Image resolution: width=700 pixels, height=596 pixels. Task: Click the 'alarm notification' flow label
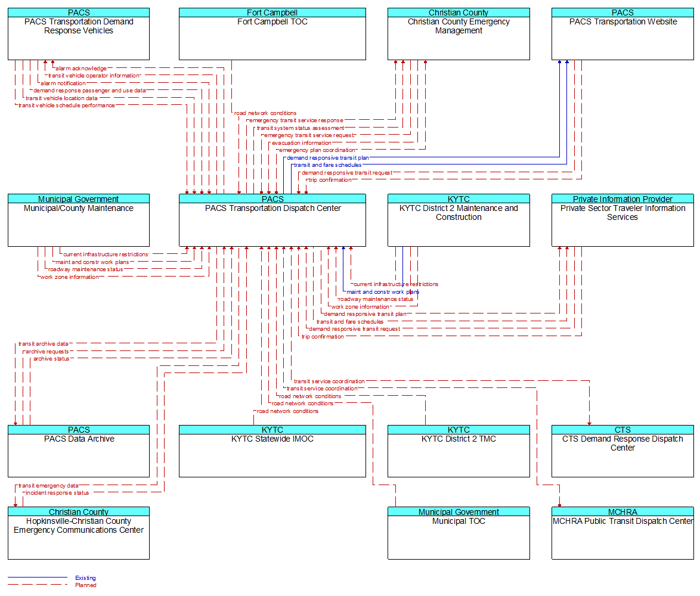pyautogui.click(x=63, y=83)
